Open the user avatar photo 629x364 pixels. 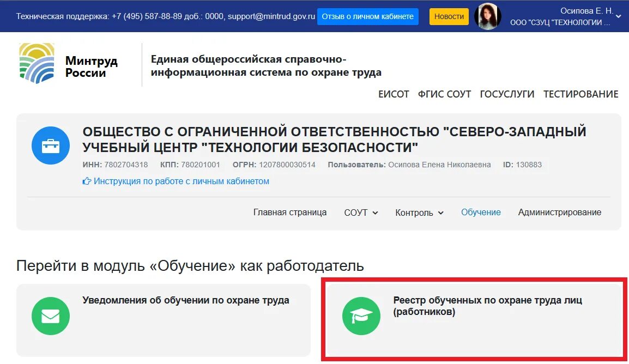tap(487, 16)
